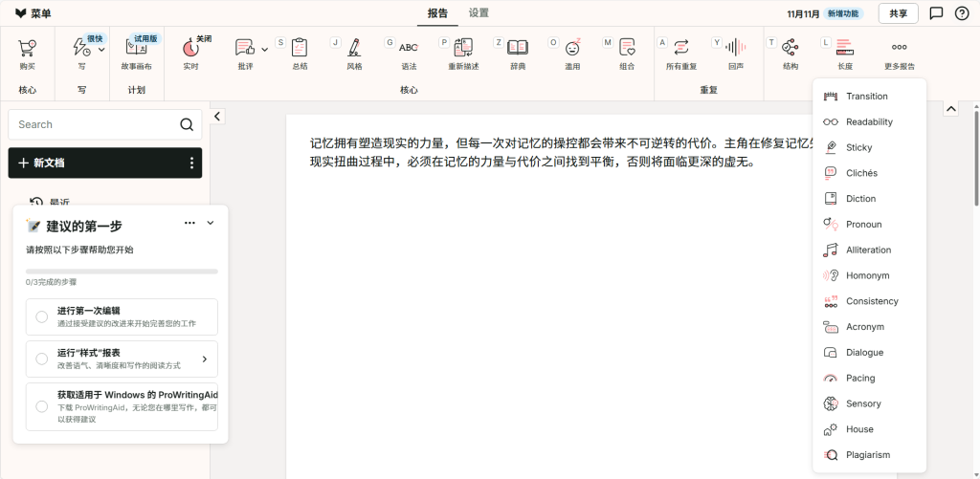Click the 共享 share button
Image resolution: width=980 pixels, height=479 pixels.
(898, 13)
